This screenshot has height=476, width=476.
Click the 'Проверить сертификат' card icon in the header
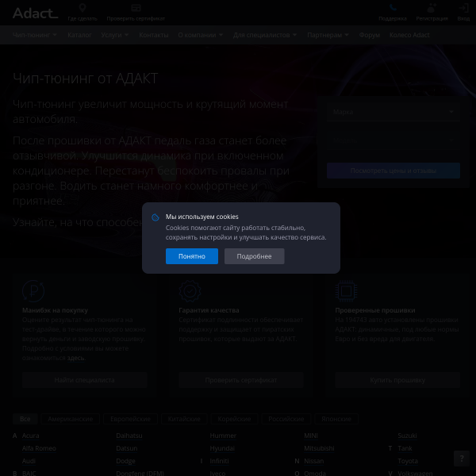pyautogui.click(x=136, y=8)
